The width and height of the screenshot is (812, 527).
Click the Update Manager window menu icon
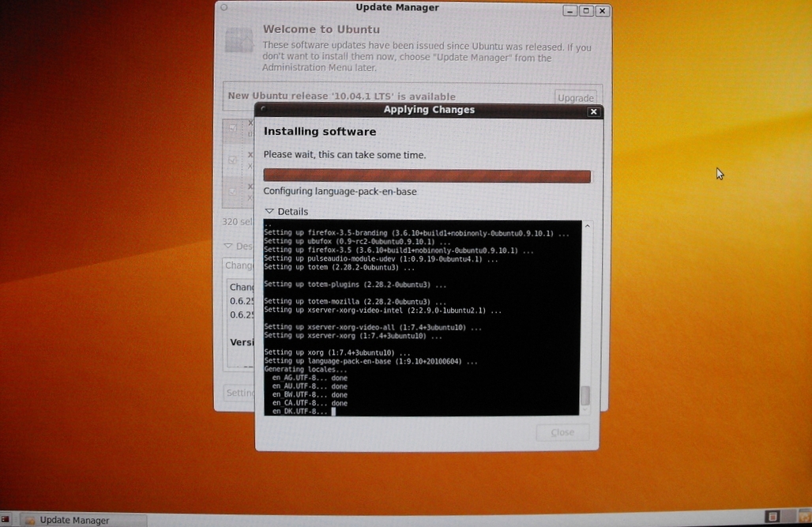point(224,8)
